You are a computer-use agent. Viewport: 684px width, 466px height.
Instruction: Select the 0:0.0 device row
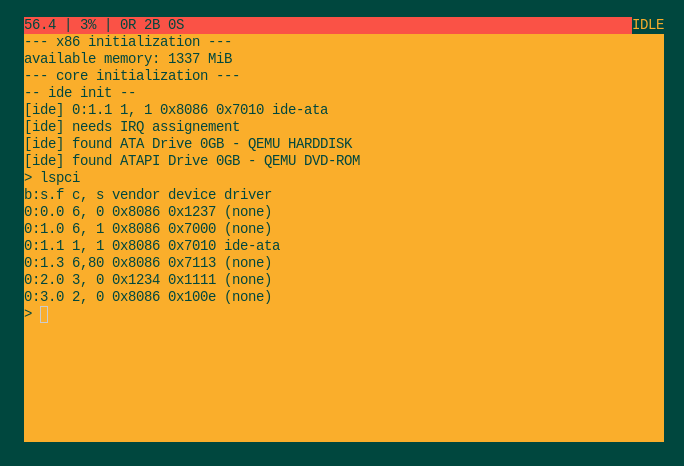pos(148,212)
